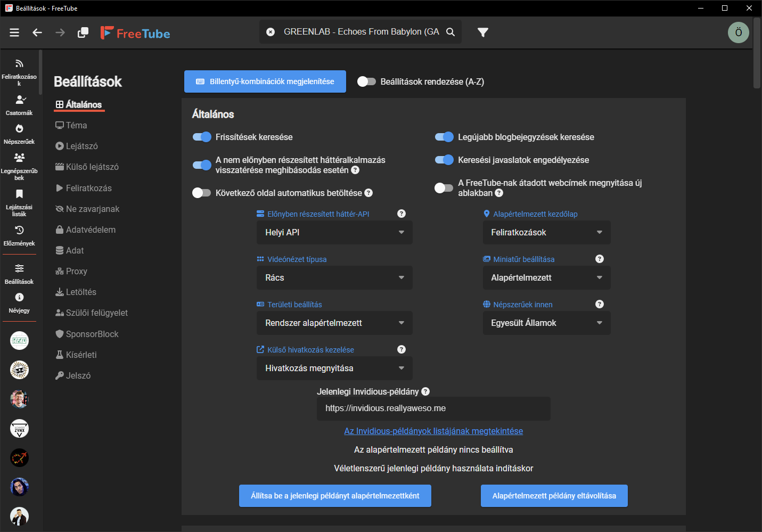Open Legnépszerűbbek page
The image size is (762, 532).
coord(19,167)
